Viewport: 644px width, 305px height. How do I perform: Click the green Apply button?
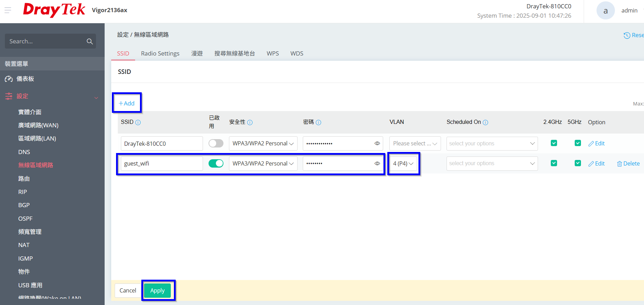(157, 290)
